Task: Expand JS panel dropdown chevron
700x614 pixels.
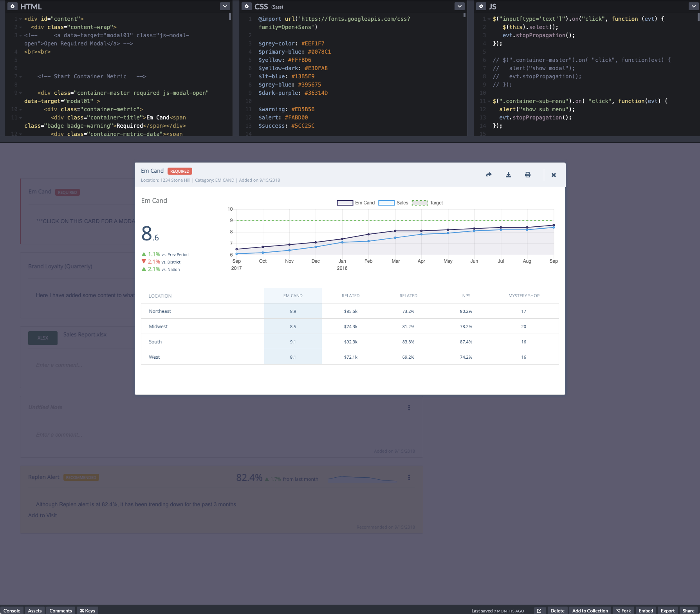Action: pos(693,6)
